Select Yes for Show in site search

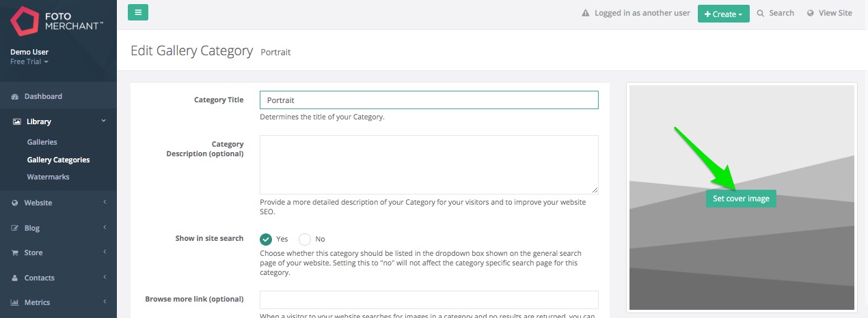click(x=266, y=239)
